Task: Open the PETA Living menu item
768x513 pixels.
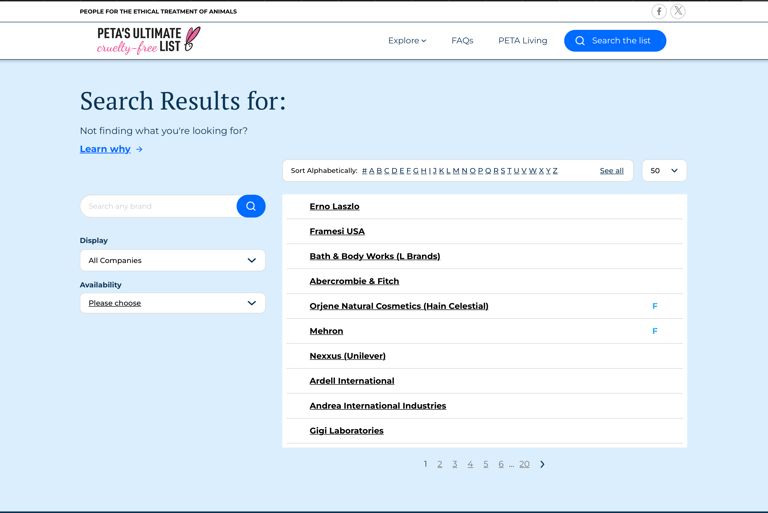Action: [x=523, y=41]
